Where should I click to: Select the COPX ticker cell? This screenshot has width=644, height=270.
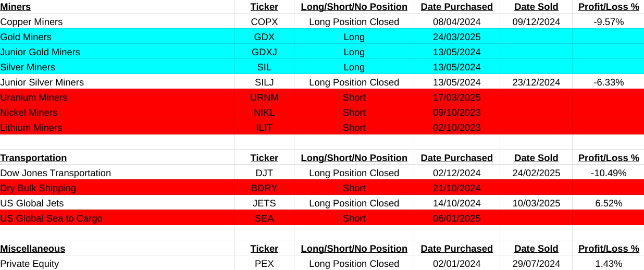point(264,22)
